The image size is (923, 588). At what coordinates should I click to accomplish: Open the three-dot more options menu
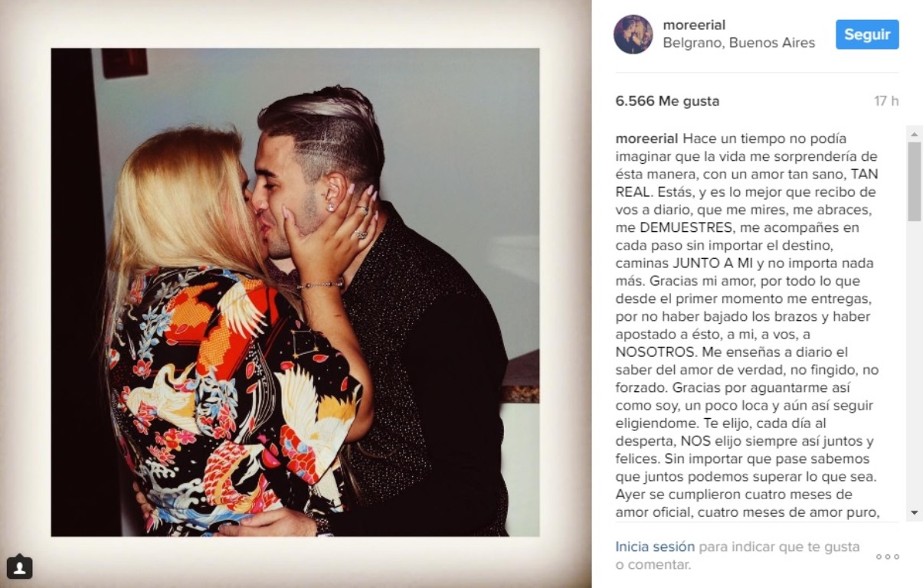click(887, 557)
